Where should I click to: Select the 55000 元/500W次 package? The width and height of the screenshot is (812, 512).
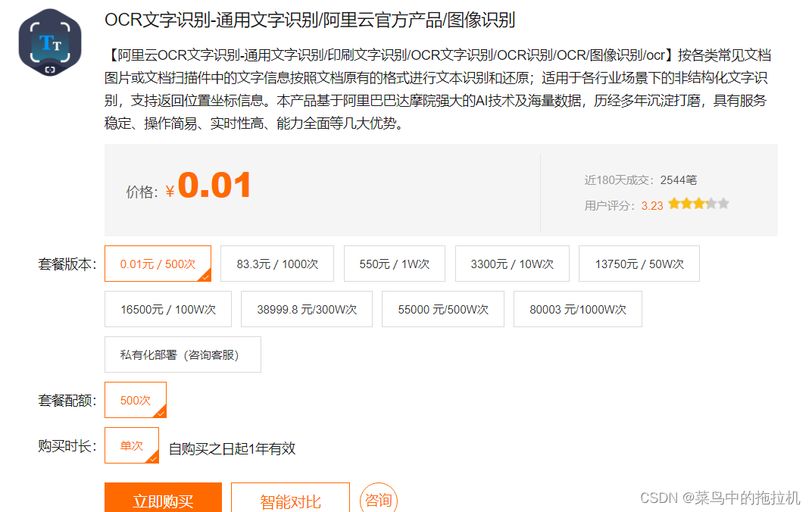[443, 309]
